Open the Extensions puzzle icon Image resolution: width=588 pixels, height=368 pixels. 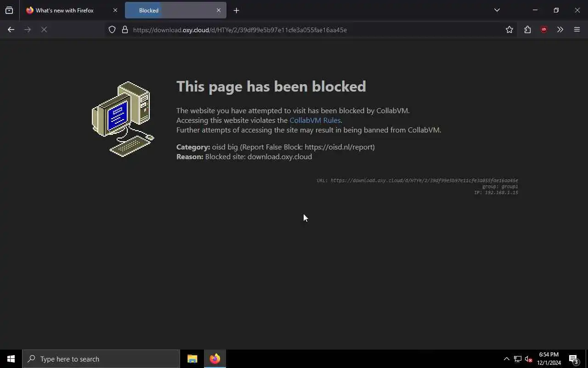pos(527,29)
